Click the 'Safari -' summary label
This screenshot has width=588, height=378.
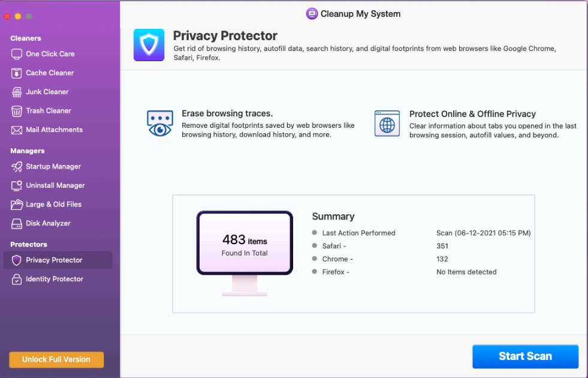coord(334,246)
